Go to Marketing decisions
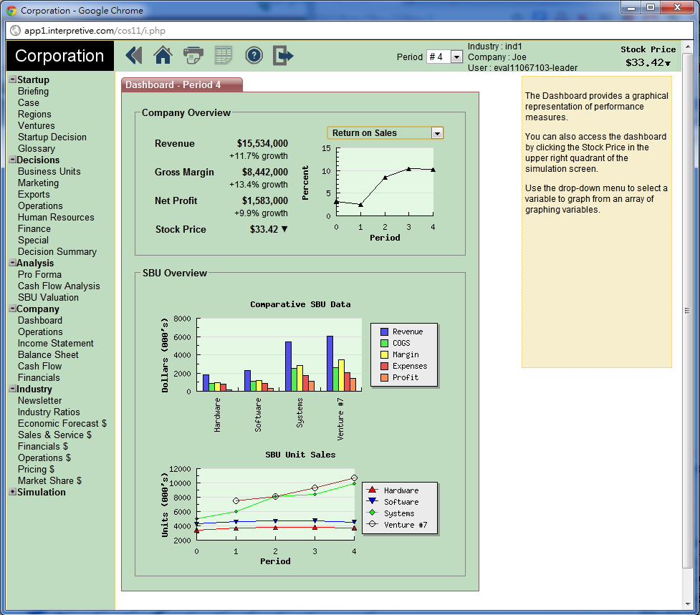The width and height of the screenshot is (700, 615). (38, 183)
